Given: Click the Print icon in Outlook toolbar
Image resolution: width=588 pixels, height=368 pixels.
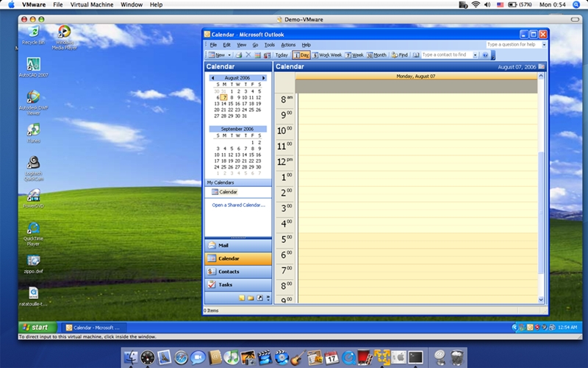Looking at the screenshot, I should (x=238, y=55).
